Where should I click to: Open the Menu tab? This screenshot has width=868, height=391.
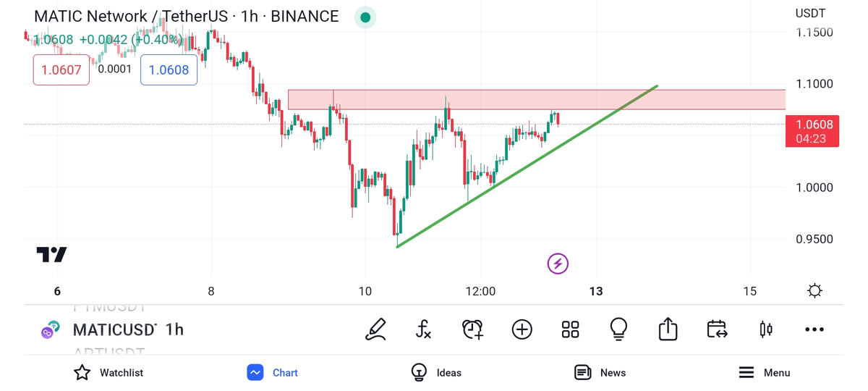tap(764, 372)
